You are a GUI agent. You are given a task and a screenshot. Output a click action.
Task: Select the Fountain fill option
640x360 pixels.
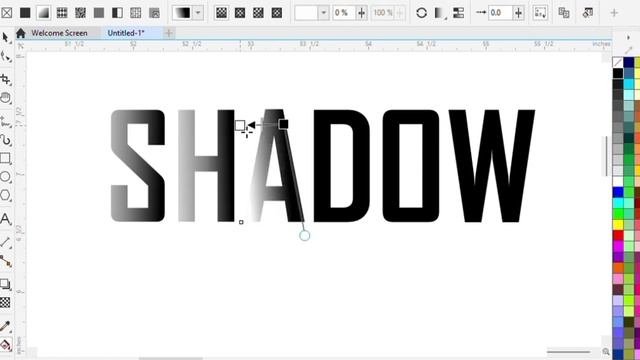(x=43, y=13)
